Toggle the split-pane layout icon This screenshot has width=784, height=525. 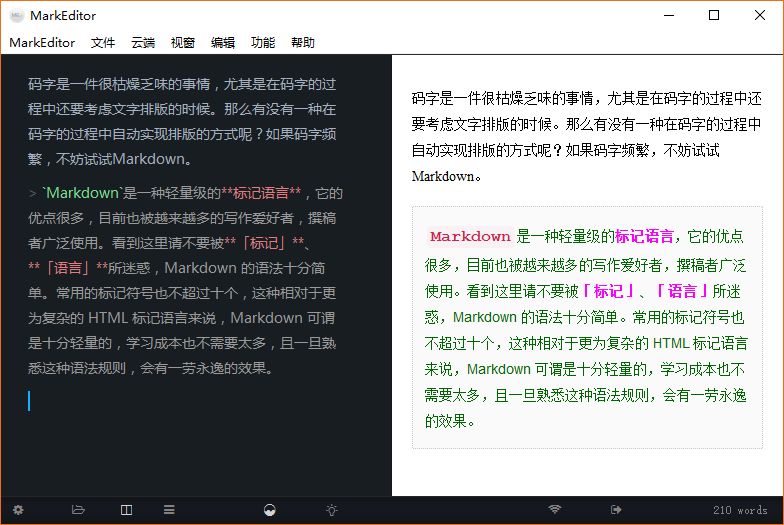(x=126, y=510)
